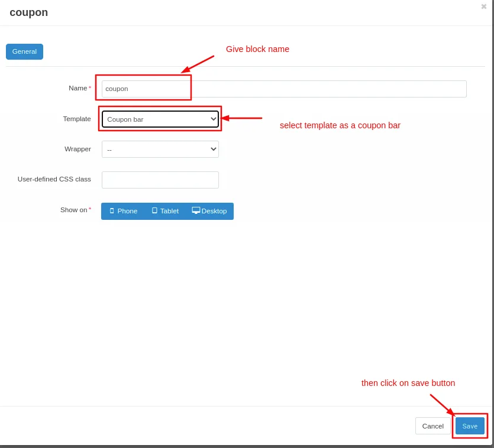Open the Template dropdown showing Coupon bar
This screenshot has height=448, width=494.
(x=160, y=119)
